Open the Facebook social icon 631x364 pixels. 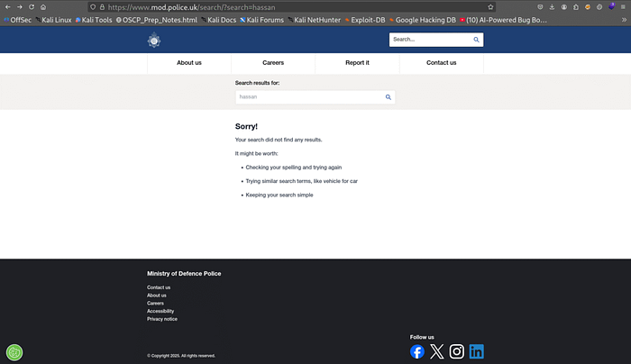coord(417,351)
